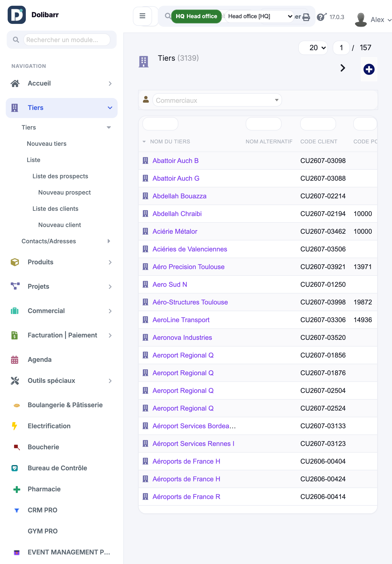
Task: Open the Head office [HQ] entity dropdown
Action: (259, 16)
